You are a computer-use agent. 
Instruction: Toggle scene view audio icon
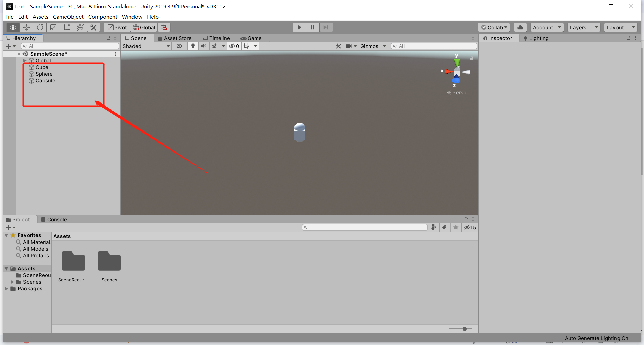[204, 46]
